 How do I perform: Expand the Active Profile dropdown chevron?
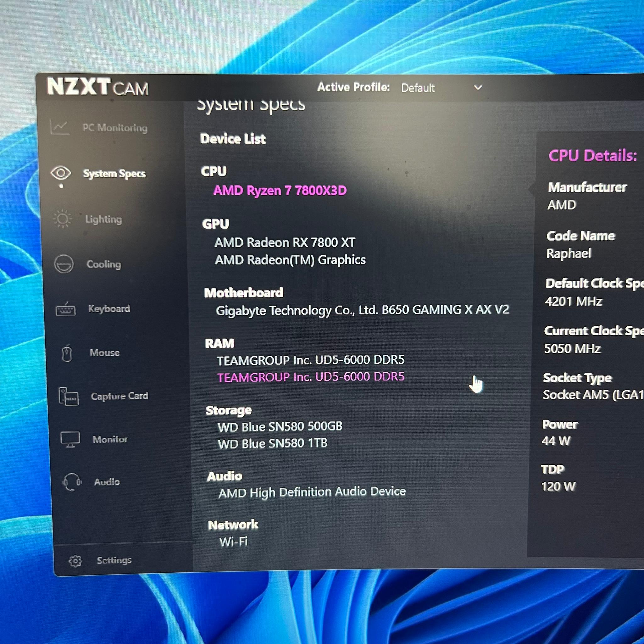point(478,87)
